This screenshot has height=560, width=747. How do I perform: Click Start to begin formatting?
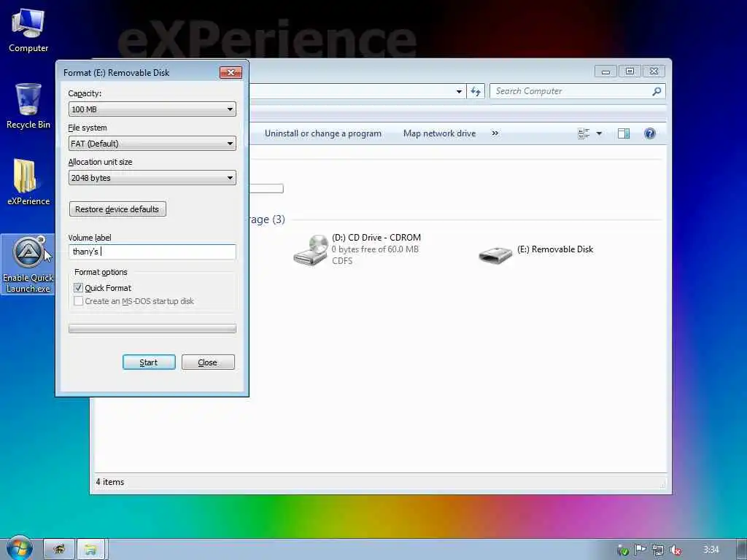click(x=149, y=362)
